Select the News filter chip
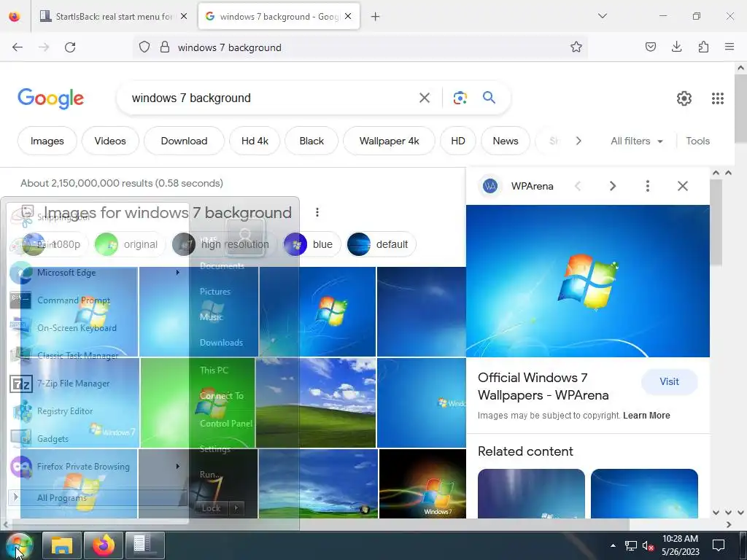The height and width of the screenshot is (560, 747). click(506, 141)
